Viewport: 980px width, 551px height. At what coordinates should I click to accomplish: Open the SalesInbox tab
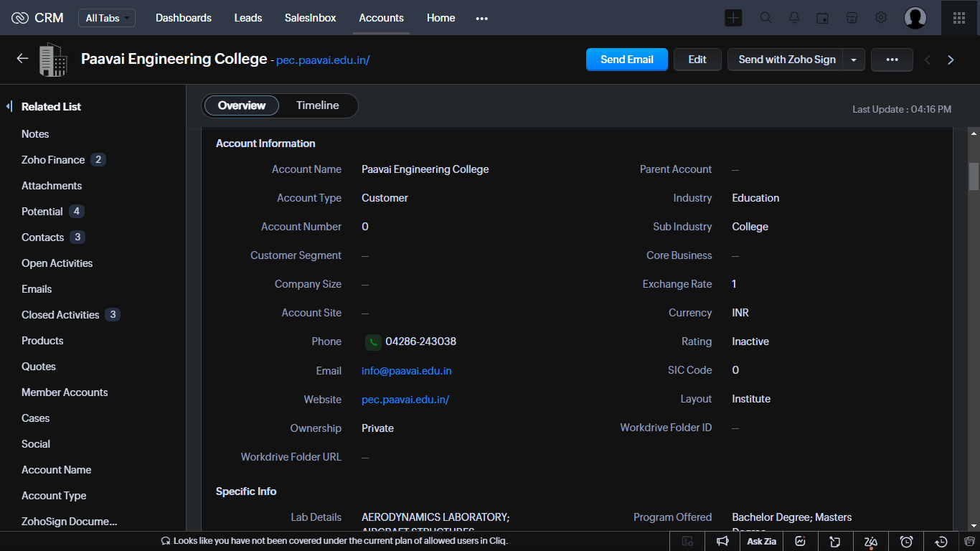311,18
